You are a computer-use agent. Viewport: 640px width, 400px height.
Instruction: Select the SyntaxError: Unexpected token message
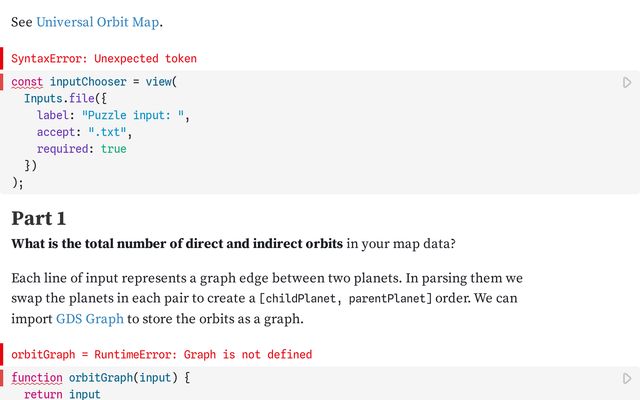[104, 59]
